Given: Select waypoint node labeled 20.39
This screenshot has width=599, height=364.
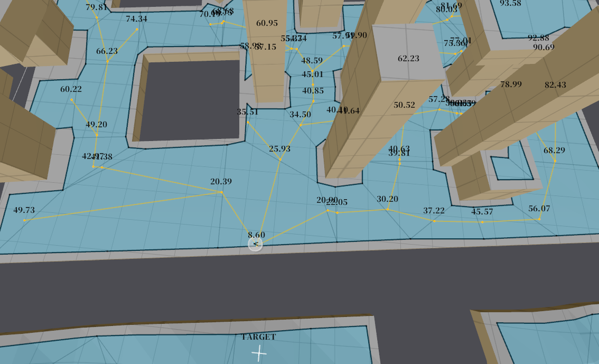Looking at the screenshot, I should (x=221, y=192).
